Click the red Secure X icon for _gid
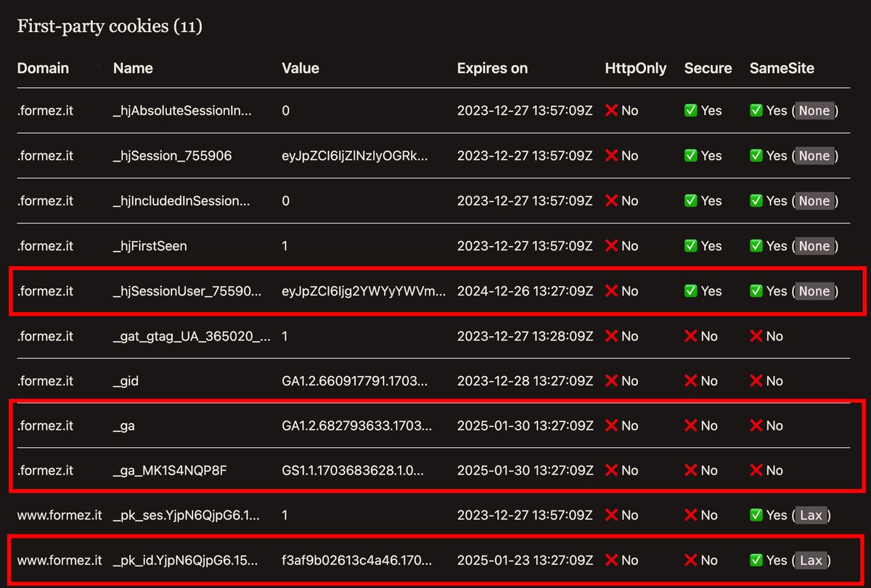This screenshot has height=588, width=871. tap(691, 380)
